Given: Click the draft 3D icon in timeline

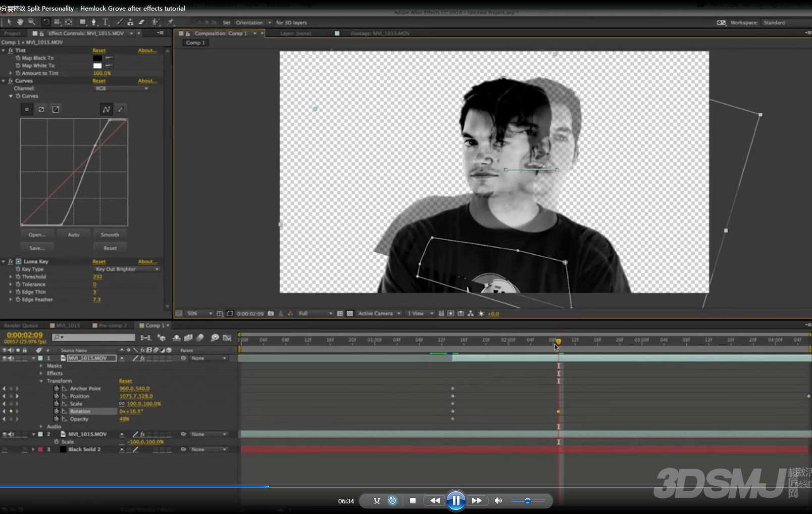Looking at the screenshot, I should [162, 338].
